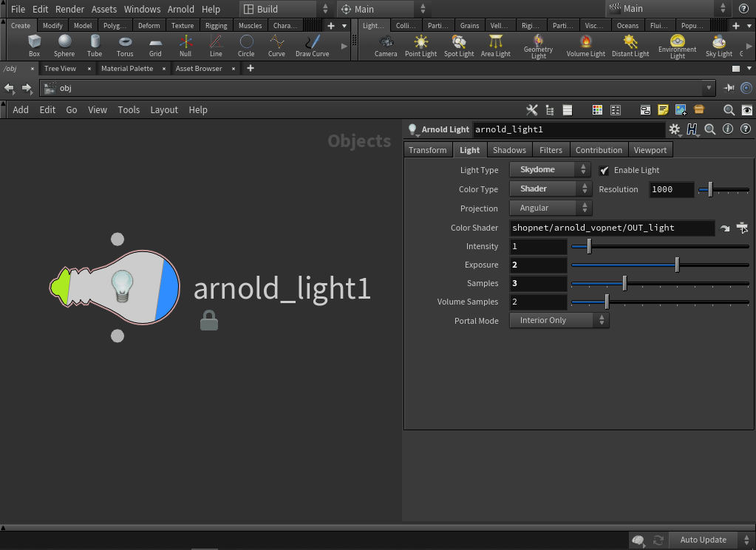
Task: Add a Sky Light
Action: pyautogui.click(x=719, y=46)
